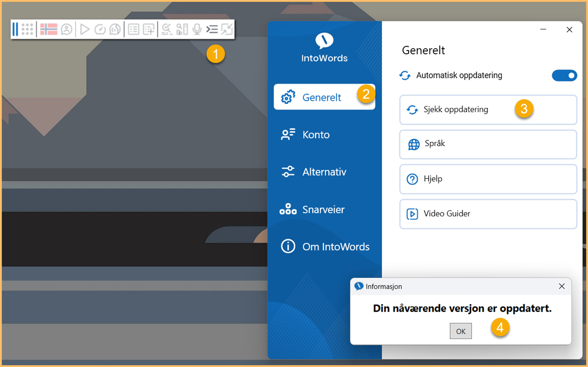Open the magnifier and ruler icon

[x=182, y=29]
